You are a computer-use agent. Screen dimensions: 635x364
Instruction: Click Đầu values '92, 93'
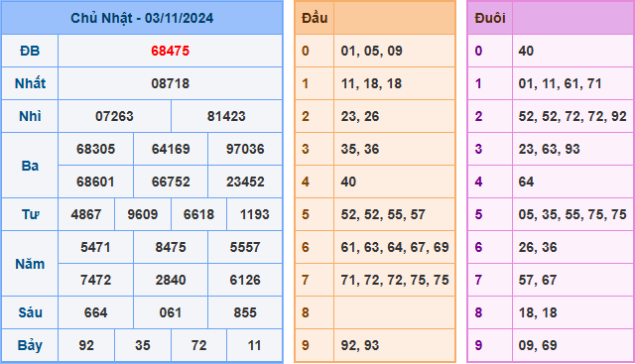360,346
